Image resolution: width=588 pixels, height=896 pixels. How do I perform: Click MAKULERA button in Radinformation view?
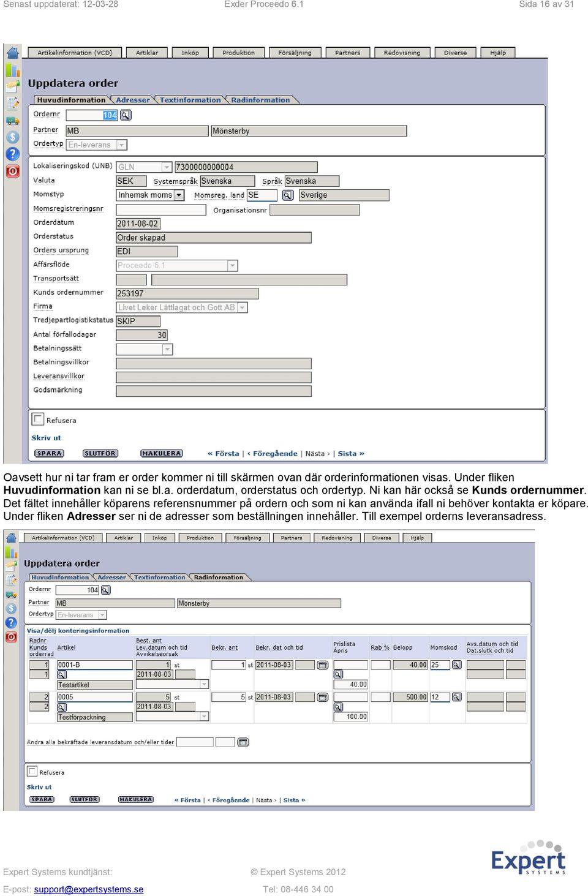point(136,800)
